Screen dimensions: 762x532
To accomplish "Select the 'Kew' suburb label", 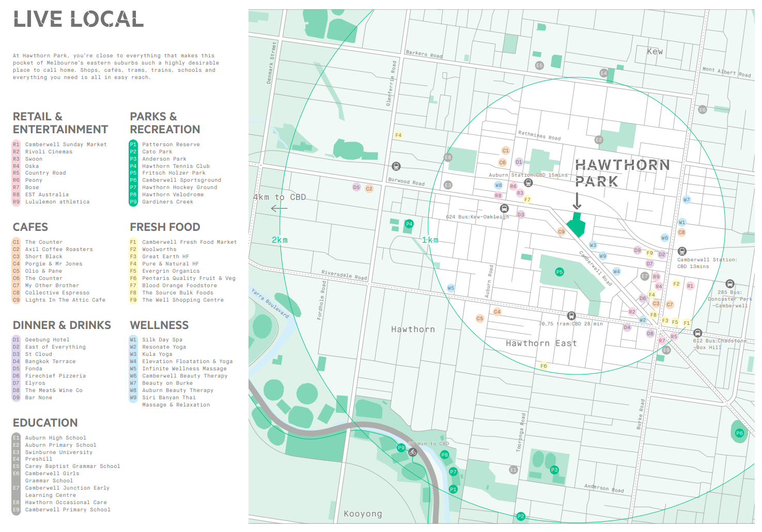I will pos(655,52).
